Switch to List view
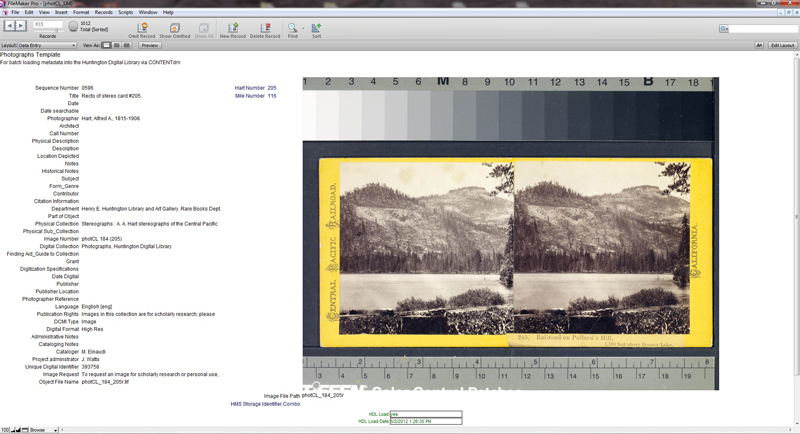The image size is (800, 434). pyautogui.click(x=116, y=45)
